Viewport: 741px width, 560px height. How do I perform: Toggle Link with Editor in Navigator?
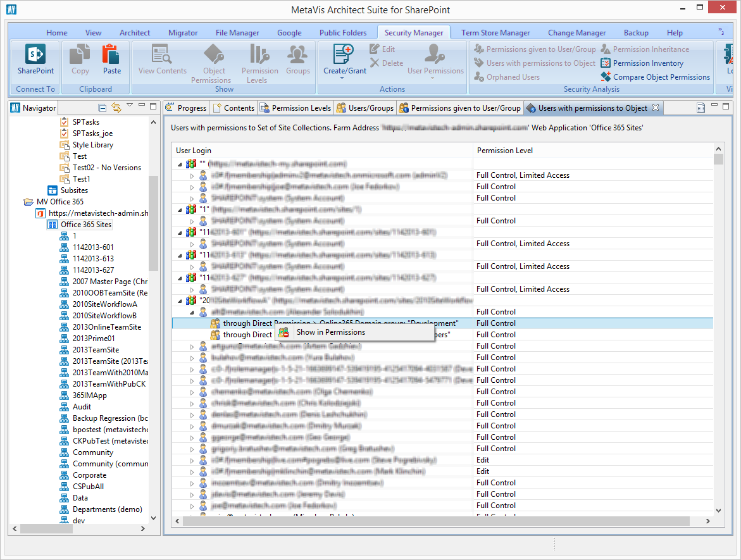pos(116,108)
